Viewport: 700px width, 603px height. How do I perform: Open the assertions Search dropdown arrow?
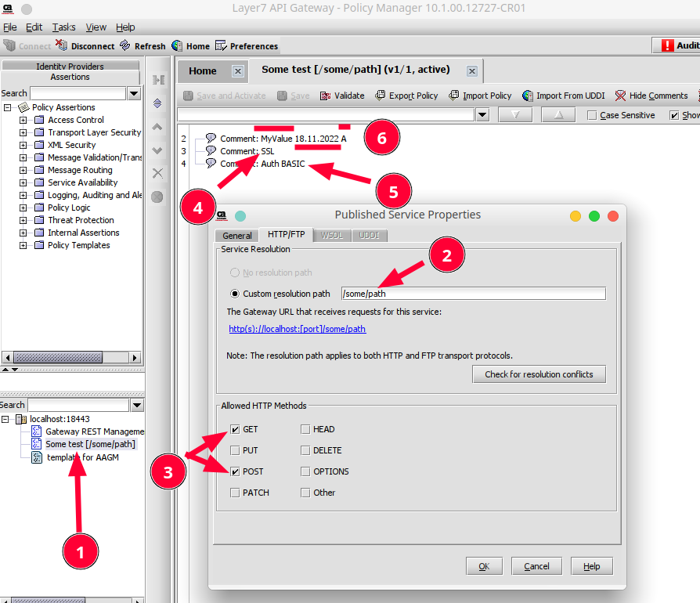coord(134,93)
